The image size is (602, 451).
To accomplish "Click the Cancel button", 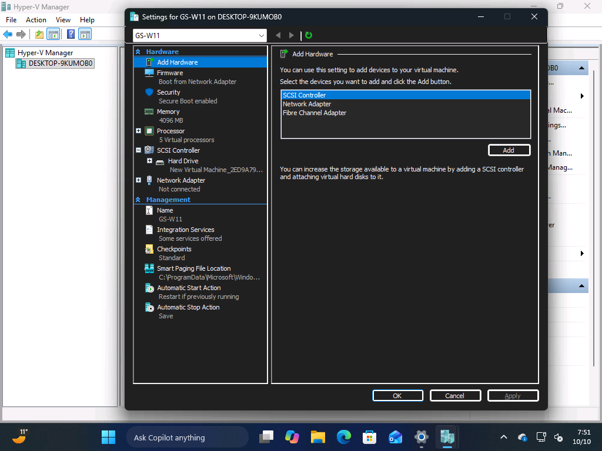I will pos(455,395).
